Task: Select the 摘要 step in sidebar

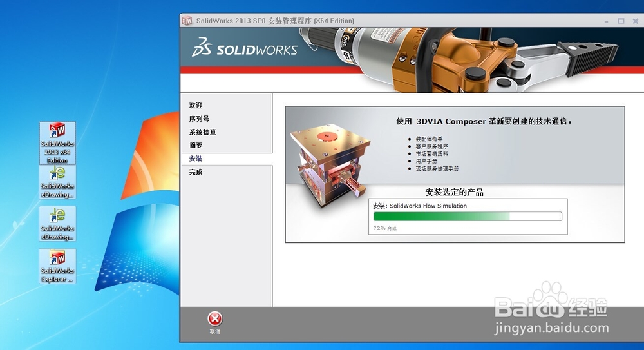Action: click(196, 145)
